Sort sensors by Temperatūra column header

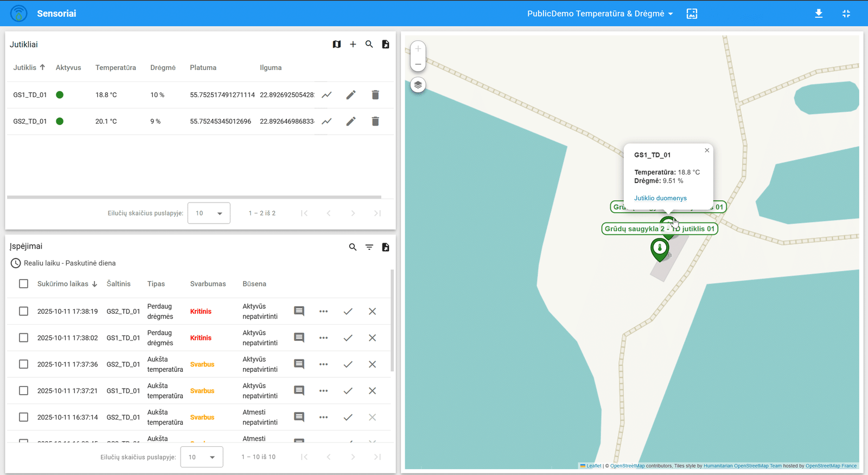116,68
